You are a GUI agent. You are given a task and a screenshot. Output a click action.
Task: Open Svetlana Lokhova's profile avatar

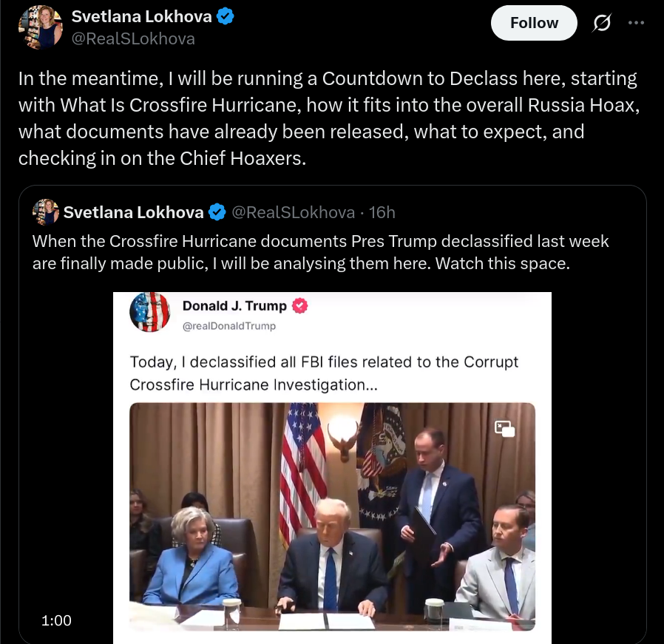tap(41, 27)
